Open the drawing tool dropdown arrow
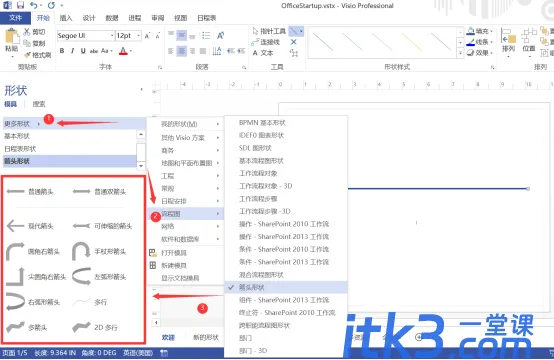This screenshot has height=360, width=554. click(x=301, y=31)
